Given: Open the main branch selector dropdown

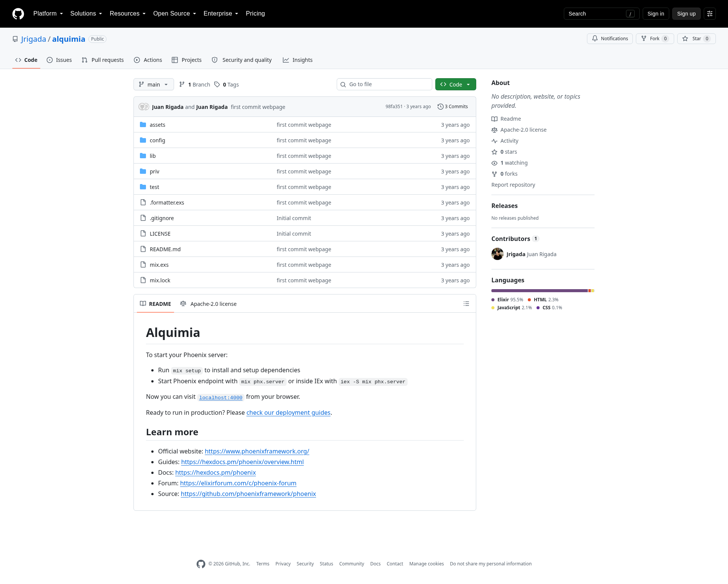Looking at the screenshot, I should click(154, 85).
